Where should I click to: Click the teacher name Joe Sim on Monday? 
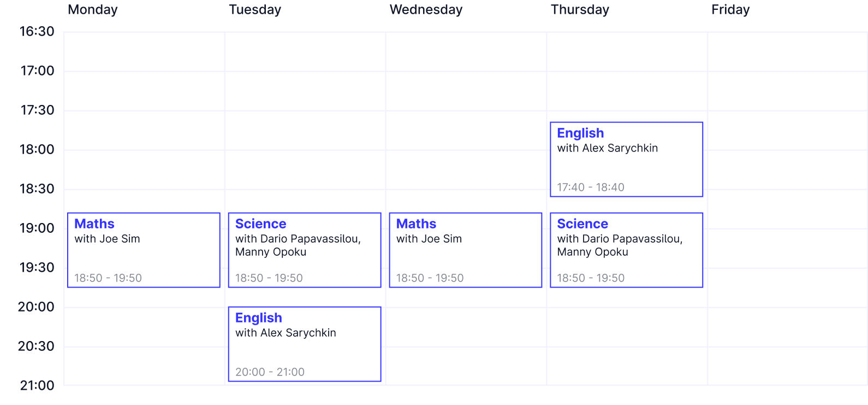[107, 239]
